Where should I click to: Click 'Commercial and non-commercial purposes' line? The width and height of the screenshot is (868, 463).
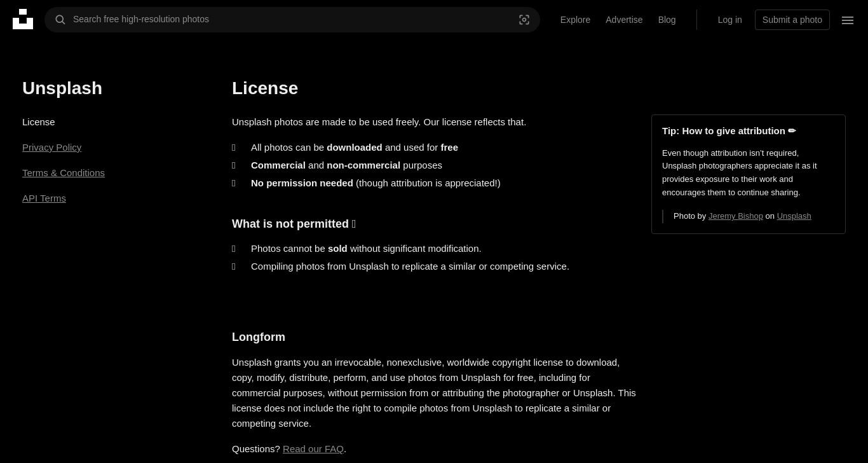tap(346, 165)
